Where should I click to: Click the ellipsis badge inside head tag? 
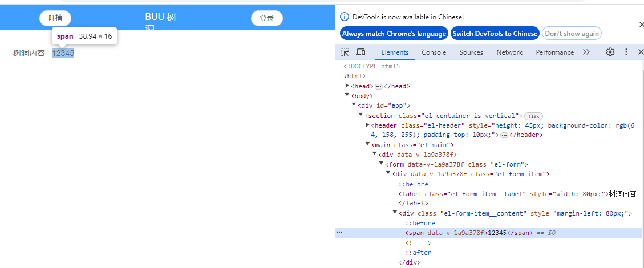pyautogui.click(x=378, y=86)
